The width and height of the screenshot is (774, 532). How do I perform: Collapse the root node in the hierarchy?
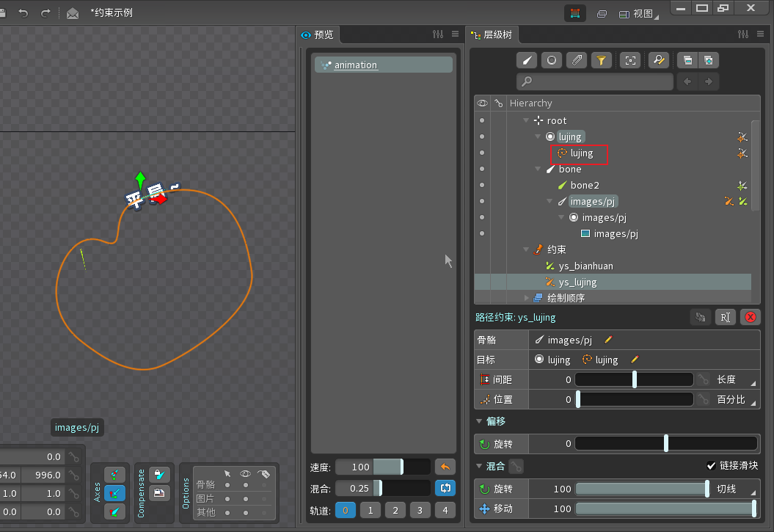coord(526,120)
